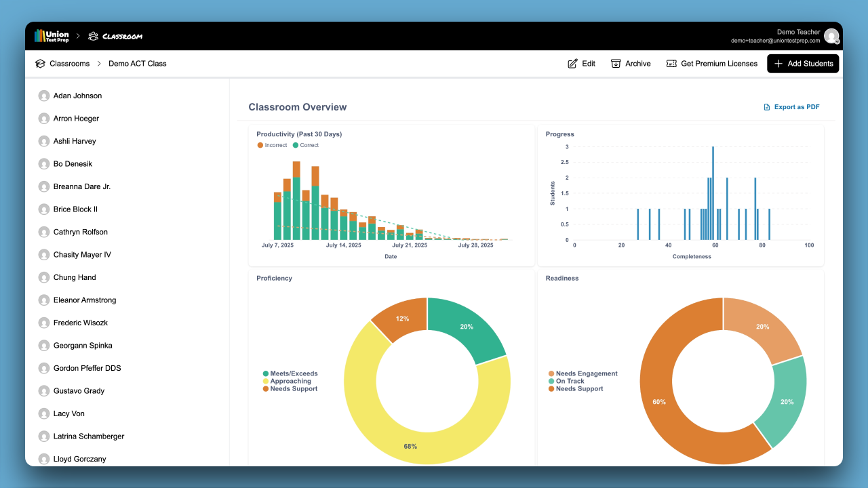Click the Get Premium Licenses ticket icon

(x=671, y=64)
